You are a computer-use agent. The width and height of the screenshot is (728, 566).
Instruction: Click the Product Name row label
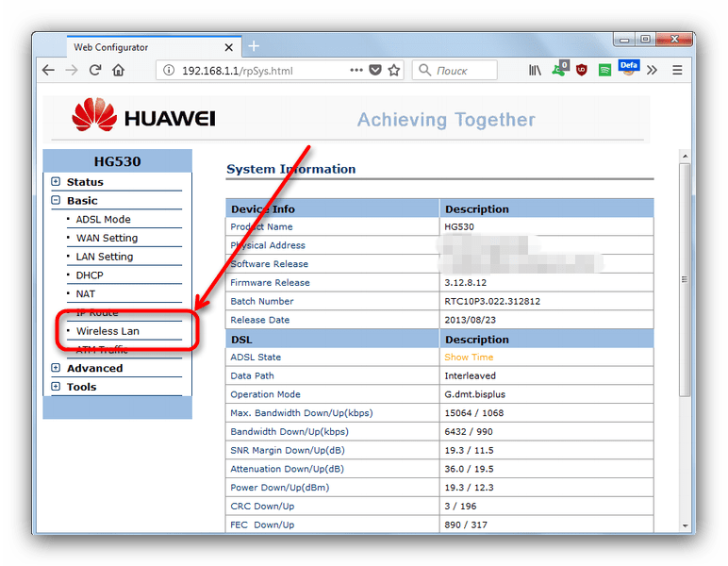coord(261,226)
